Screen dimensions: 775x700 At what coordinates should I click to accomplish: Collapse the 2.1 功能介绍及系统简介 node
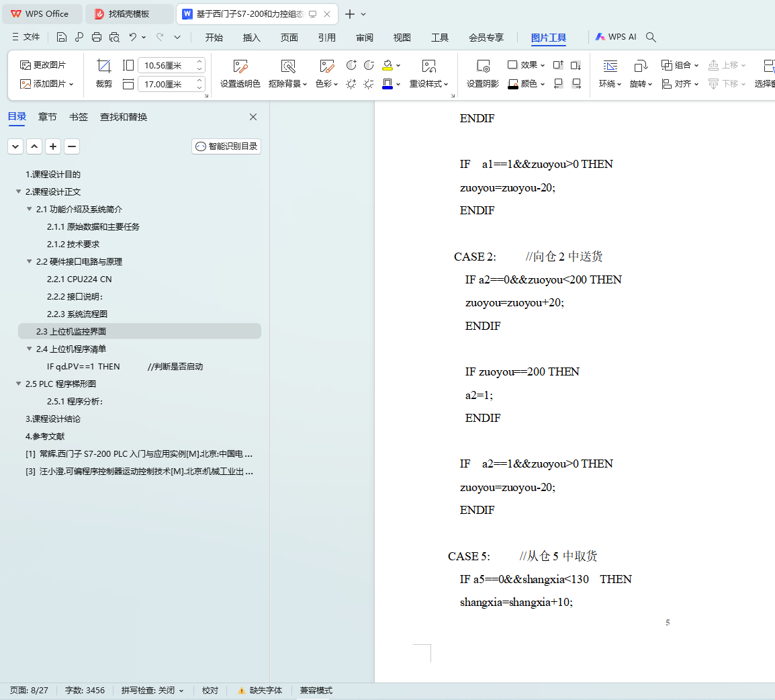[29, 209]
